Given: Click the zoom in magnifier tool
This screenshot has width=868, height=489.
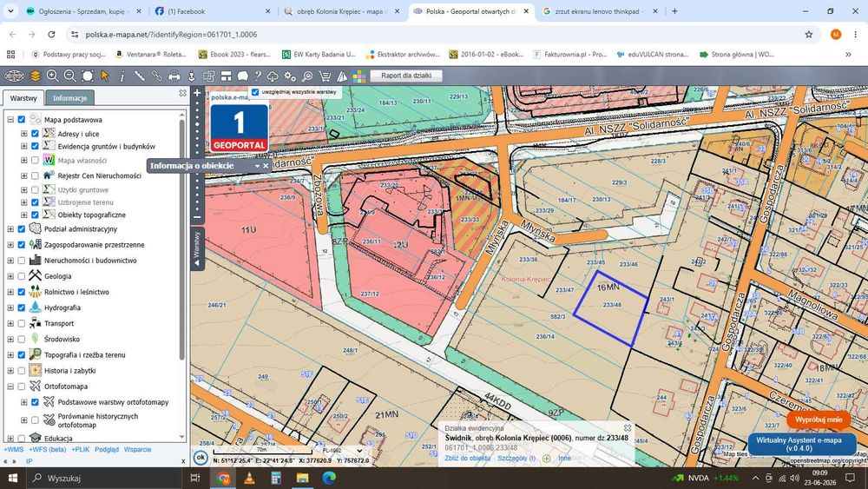Looking at the screenshot, I should click(53, 76).
